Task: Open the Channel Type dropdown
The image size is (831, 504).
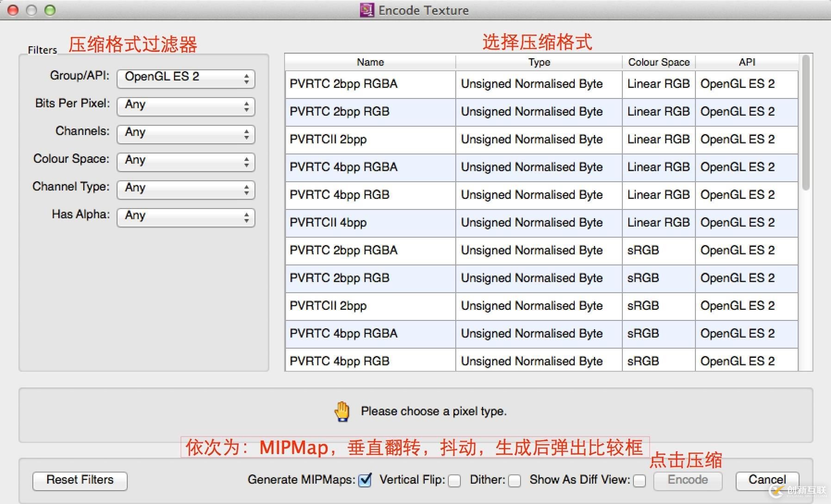Action: 186,190
